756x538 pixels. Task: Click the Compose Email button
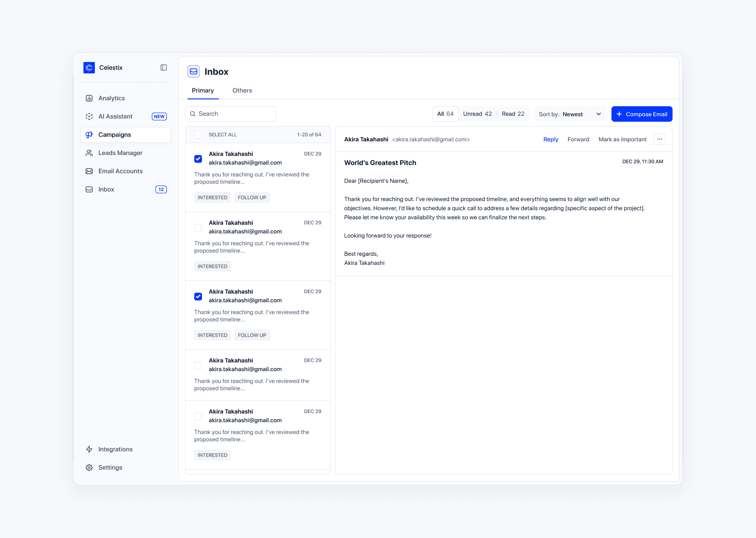[x=642, y=114]
